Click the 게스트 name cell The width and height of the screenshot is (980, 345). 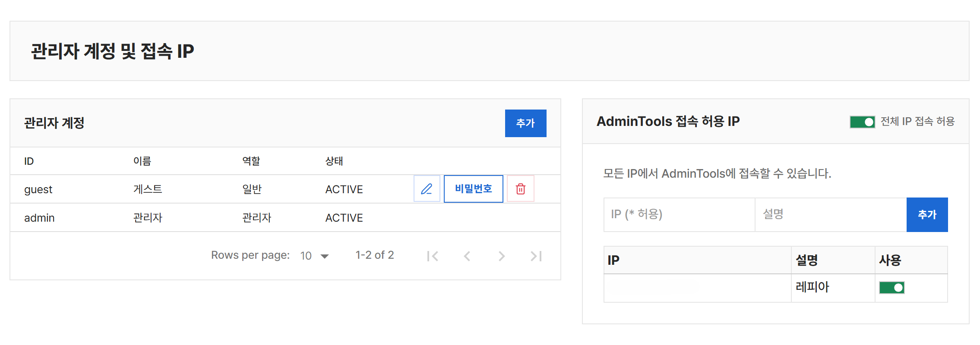148,189
